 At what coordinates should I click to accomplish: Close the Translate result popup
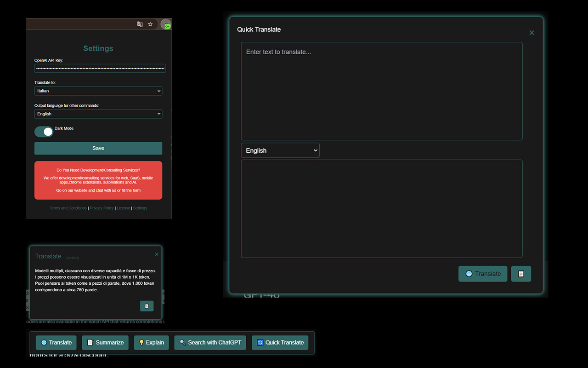point(157,254)
